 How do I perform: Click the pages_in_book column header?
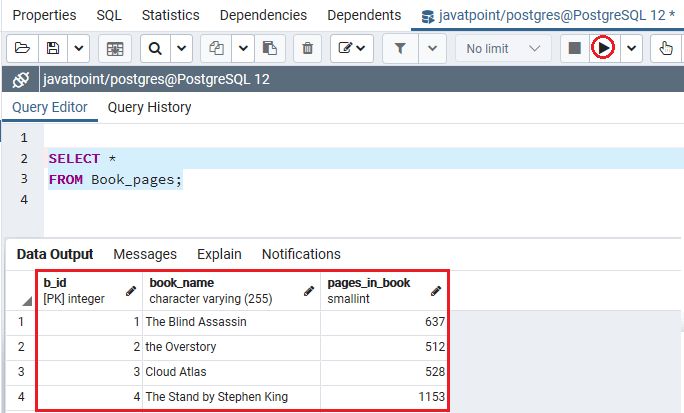[x=384, y=291]
